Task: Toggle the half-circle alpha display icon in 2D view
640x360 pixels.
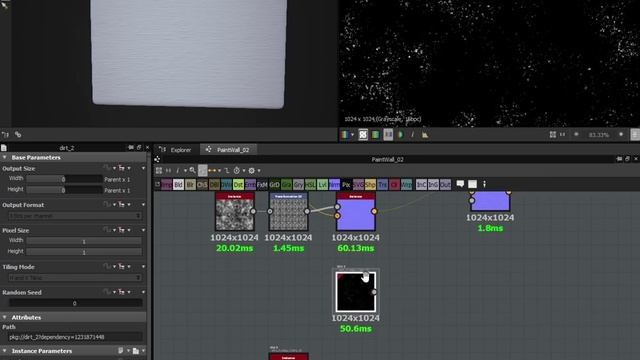Action: coord(400,134)
